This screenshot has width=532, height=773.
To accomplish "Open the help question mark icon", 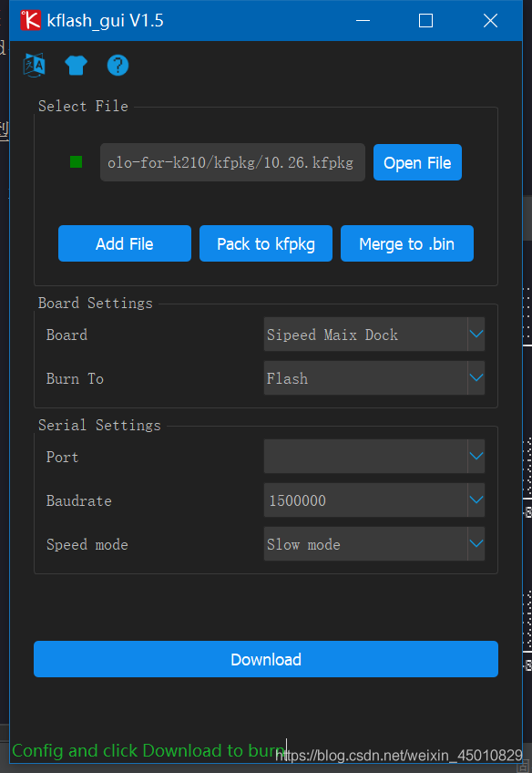I will point(118,65).
